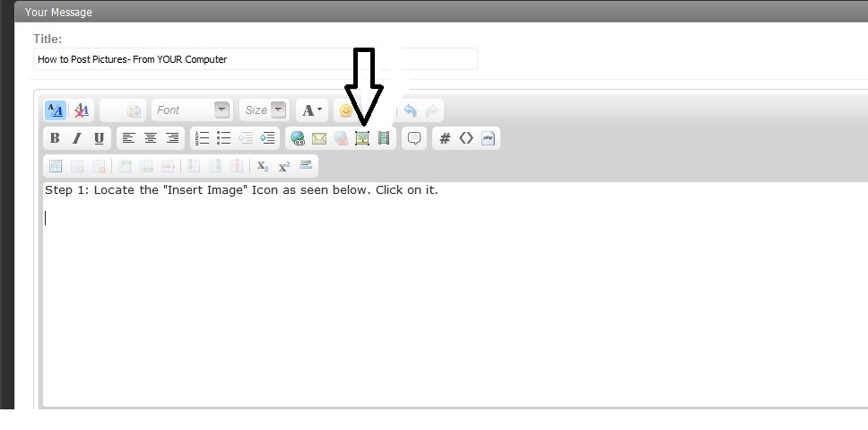Click Remove Text Formatting button
868x430 pixels.
click(x=82, y=110)
